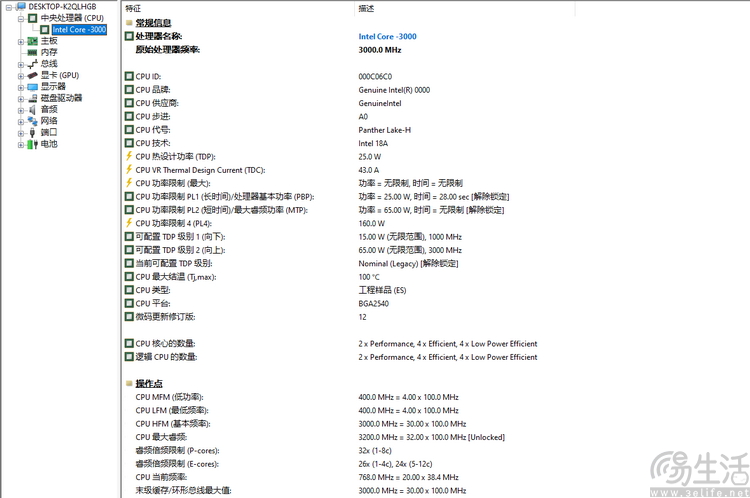750x498 pixels.
Task: Click the network icon beside 网络
Action: 33,121
